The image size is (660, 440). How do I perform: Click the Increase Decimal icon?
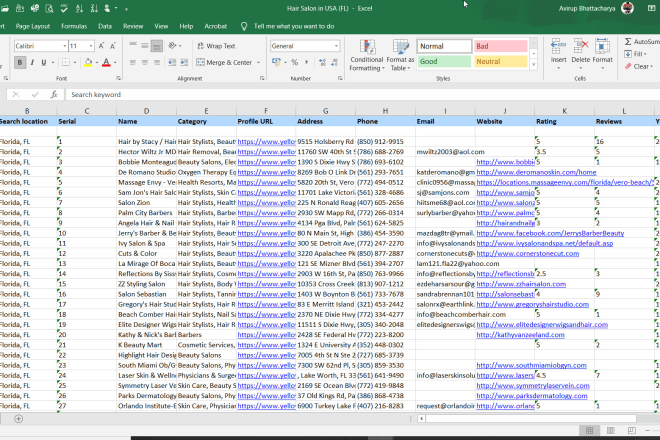click(322, 62)
